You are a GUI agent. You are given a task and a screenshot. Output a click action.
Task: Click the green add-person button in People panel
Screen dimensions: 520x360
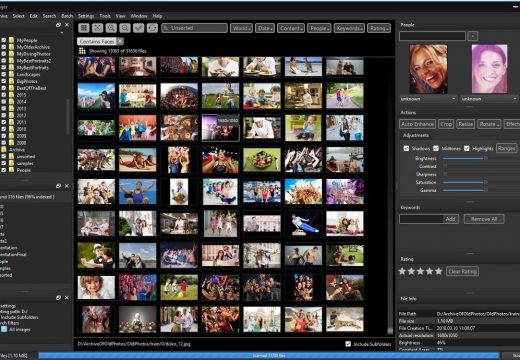click(x=473, y=36)
